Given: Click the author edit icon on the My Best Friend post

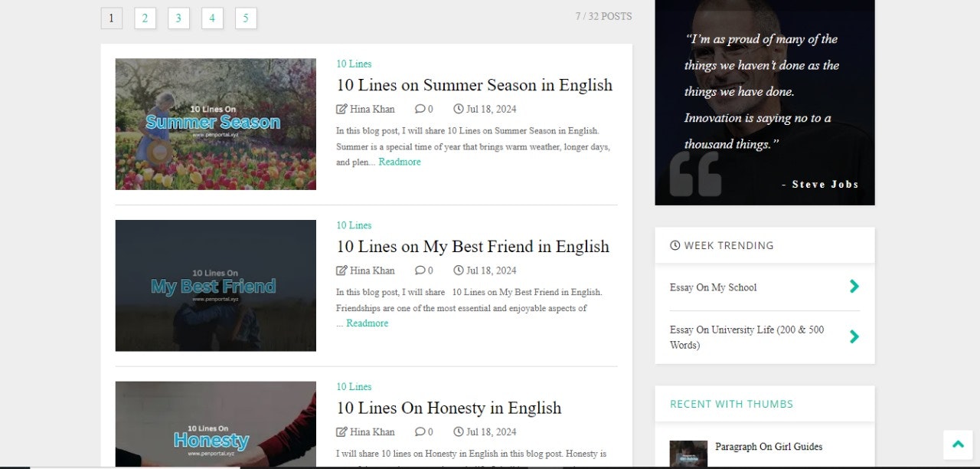Looking at the screenshot, I should (341, 271).
